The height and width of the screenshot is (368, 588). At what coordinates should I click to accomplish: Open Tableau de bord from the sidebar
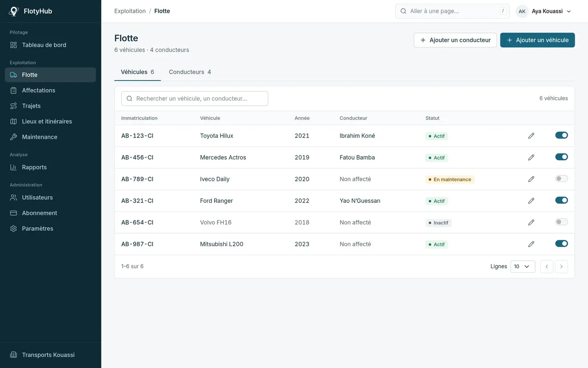point(51,45)
